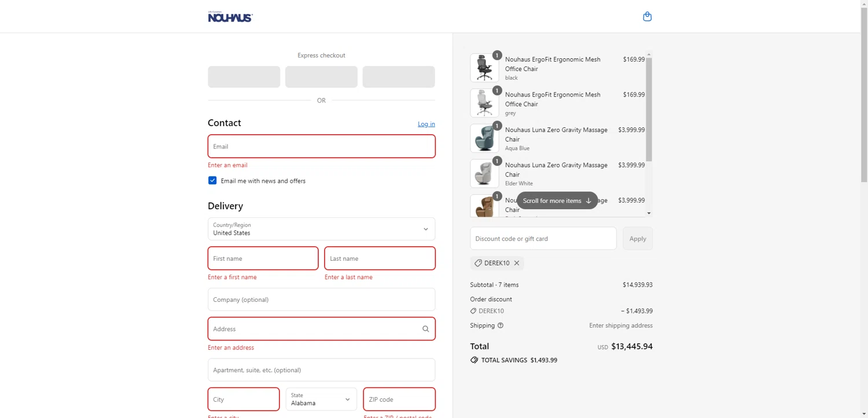
Task: Click the Aqua Blue Luna chair thumbnail
Action: [x=484, y=138]
